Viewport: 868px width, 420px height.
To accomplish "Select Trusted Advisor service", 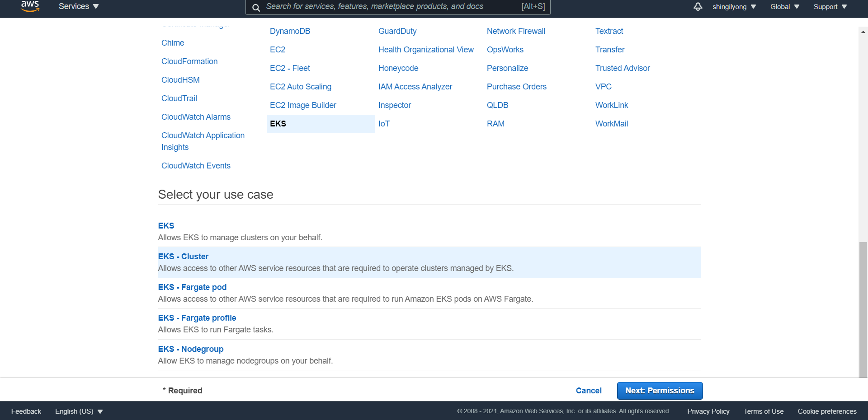I will [623, 68].
